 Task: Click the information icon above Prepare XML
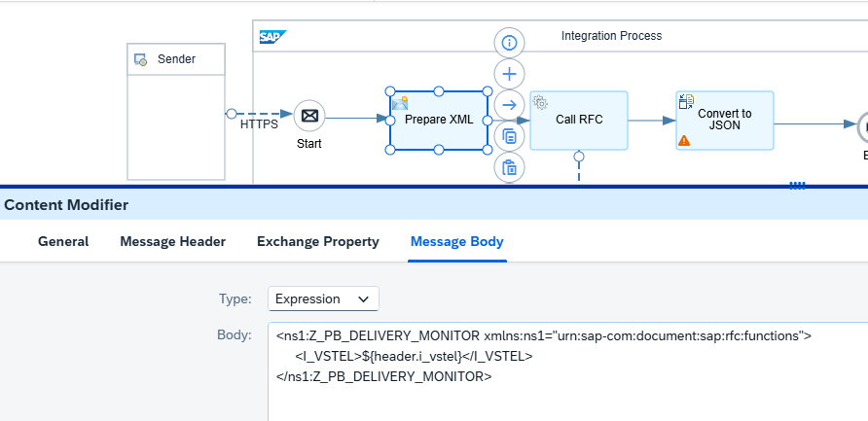(x=509, y=43)
